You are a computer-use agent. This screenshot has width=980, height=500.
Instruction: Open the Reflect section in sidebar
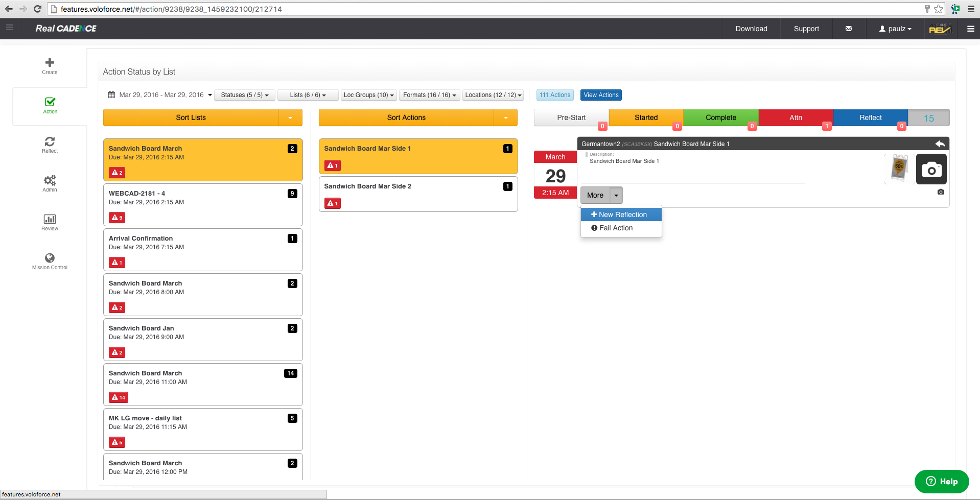[50, 145]
